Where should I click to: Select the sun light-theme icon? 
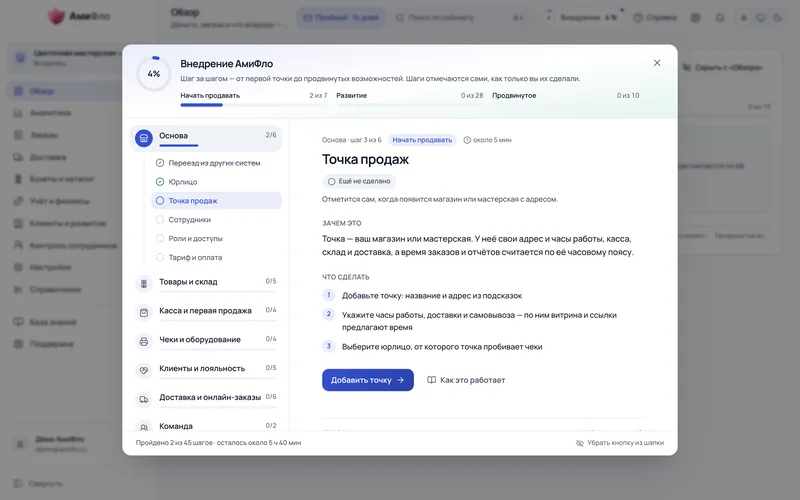(743, 17)
